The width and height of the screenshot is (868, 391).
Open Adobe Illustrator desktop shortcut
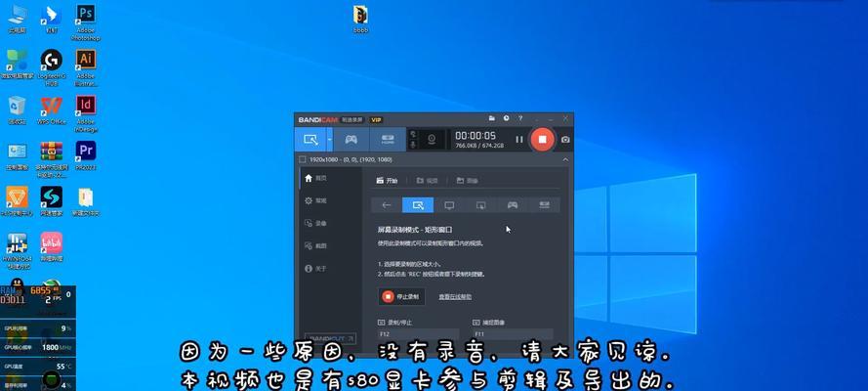click(85, 68)
